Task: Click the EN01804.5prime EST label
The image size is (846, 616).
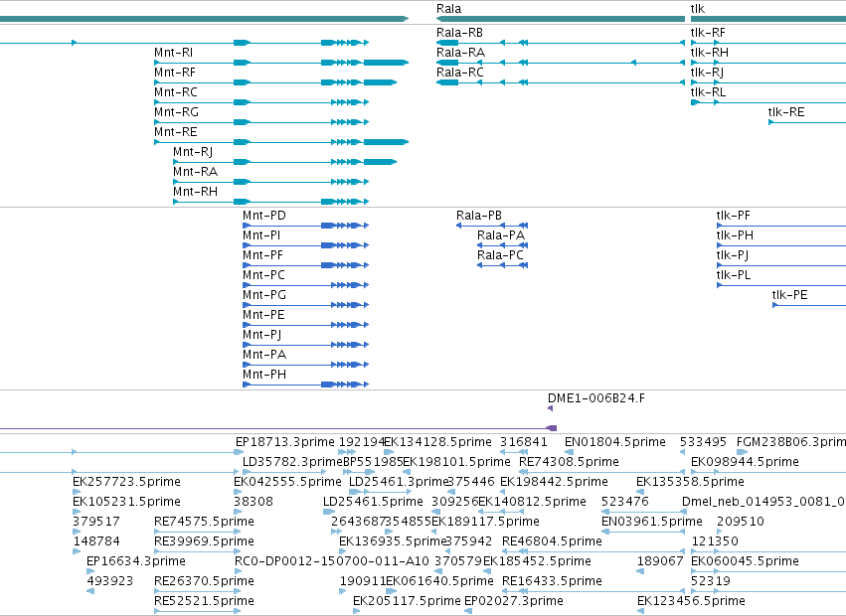Action: (615, 442)
